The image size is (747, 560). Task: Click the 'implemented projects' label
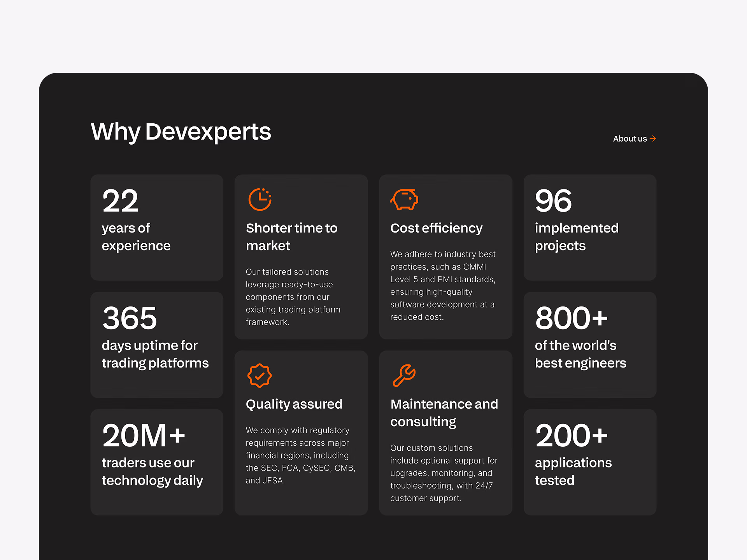click(577, 237)
